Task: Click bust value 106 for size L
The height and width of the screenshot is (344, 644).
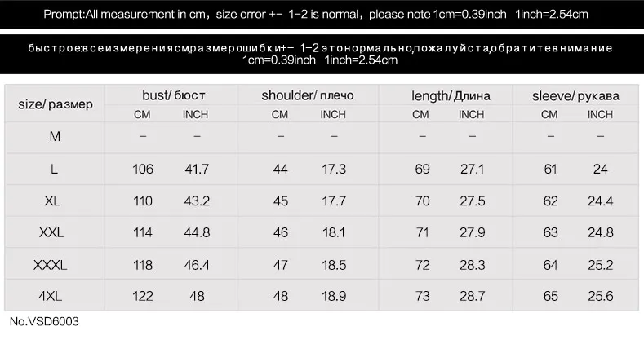Action: point(143,169)
